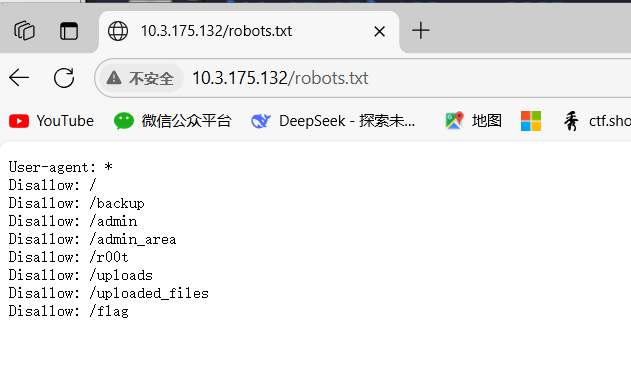Image resolution: width=631 pixels, height=375 pixels.
Task: Click the Microsoft logo bookmark icon
Action: 531,121
